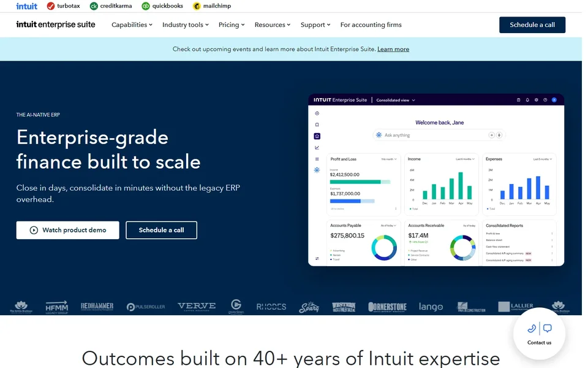Click the tallest green Apr bar in the Income chart
The height and width of the screenshot is (368, 588).
pyautogui.click(x=461, y=185)
